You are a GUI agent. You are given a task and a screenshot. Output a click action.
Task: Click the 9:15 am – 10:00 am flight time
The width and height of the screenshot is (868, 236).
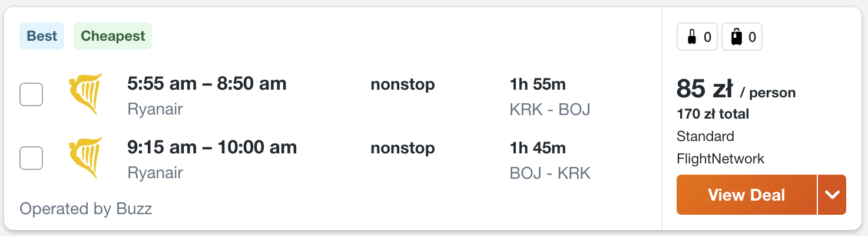point(212,147)
